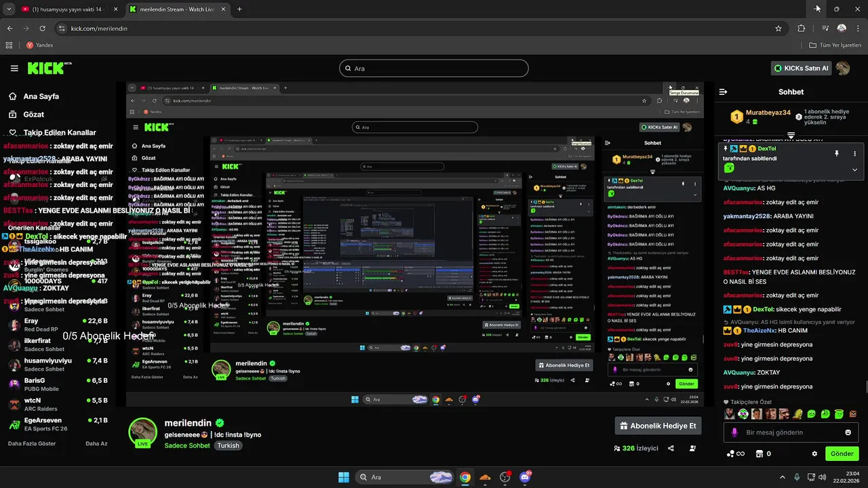
Task: Insert the orange envelope emote
Action: pyautogui.click(x=853, y=414)
